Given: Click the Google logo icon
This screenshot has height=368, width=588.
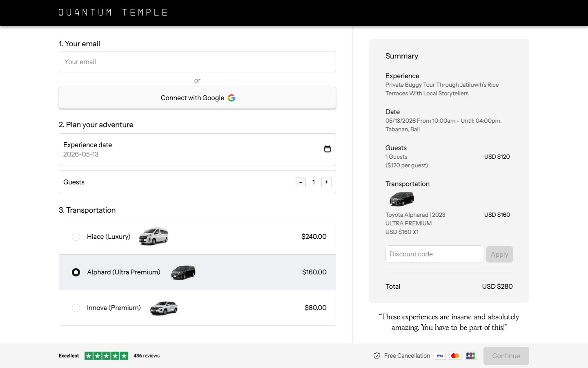Looking at the screenshot, I should point(232,98).
